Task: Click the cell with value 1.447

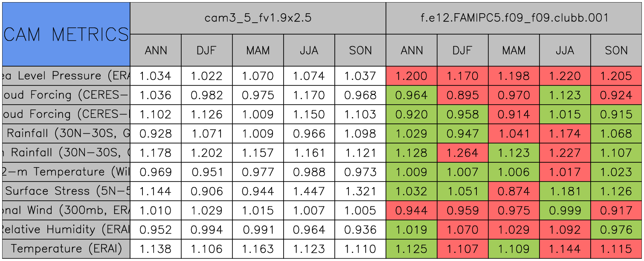Action: pyautogui.click(x=309, y=191)
